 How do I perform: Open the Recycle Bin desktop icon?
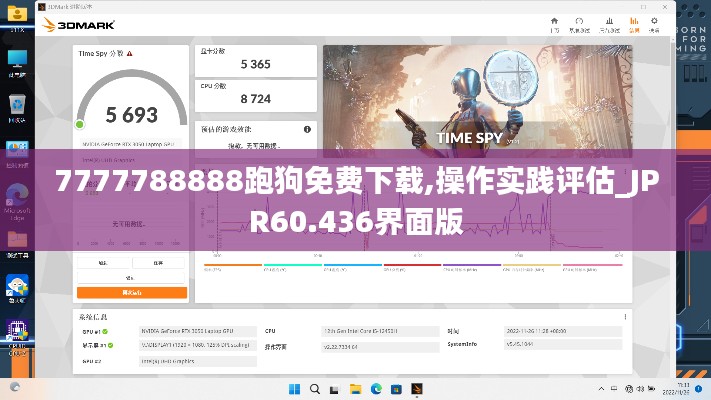(17, 106)
